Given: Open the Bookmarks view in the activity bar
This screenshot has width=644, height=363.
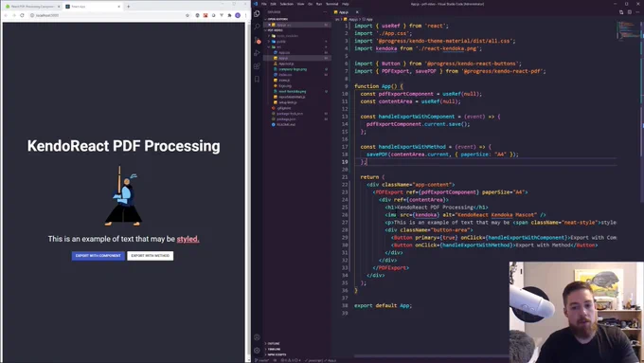Looking at the screenshot, I should (257, 79).
